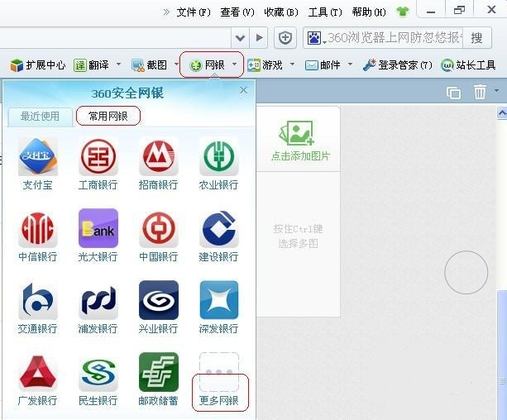This screenshot has width=507, height=420.
Task: Focus the 360浏览器 search input field
Action: coord(395,38)
